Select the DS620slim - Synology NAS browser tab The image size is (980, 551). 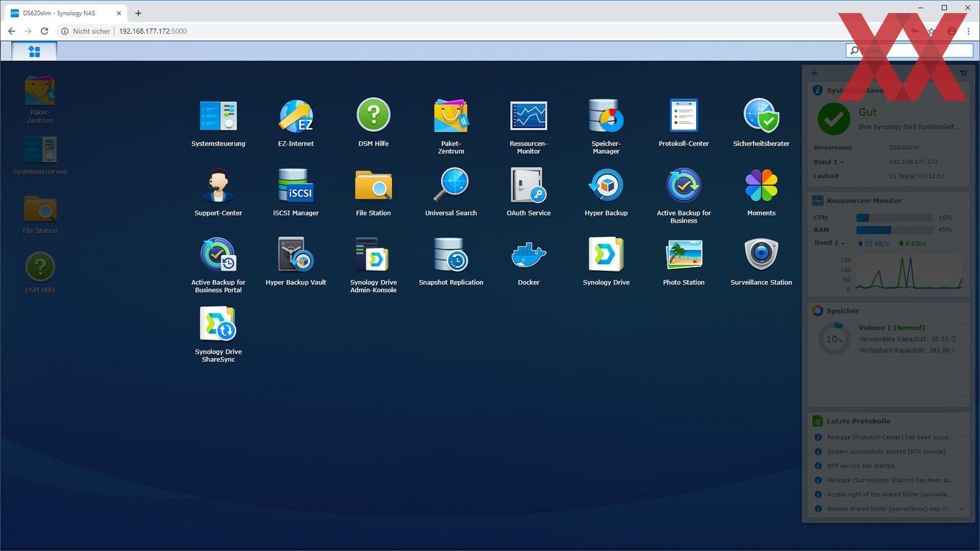point(64,13)
